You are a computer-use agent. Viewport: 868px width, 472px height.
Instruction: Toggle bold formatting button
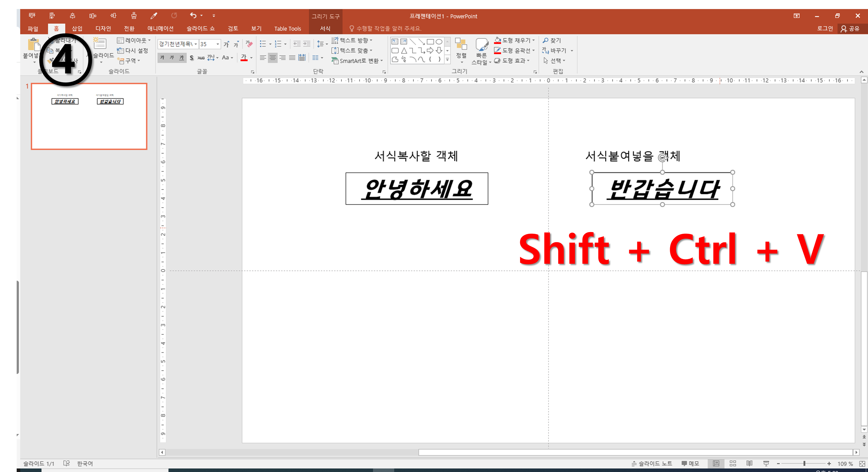pos(162,58)
